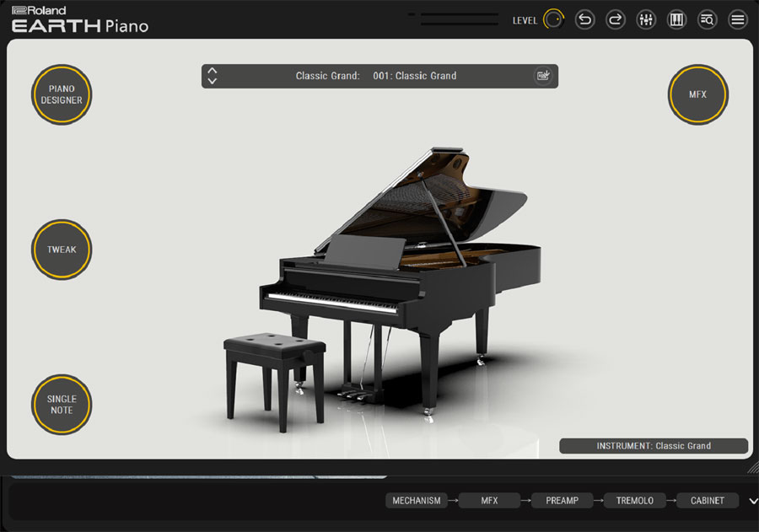Click the redo icon in the top toolbar
The width and height of the screenshot is (759, 532).
tap(616, 19)
